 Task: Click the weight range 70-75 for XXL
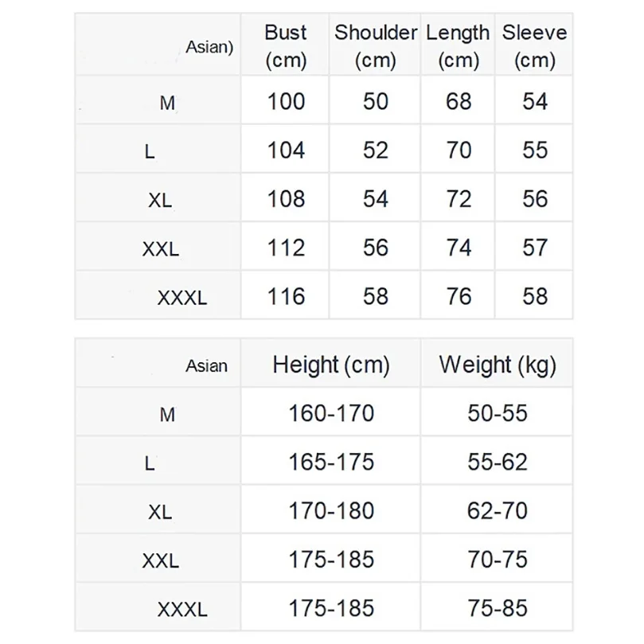pos(498,560)
